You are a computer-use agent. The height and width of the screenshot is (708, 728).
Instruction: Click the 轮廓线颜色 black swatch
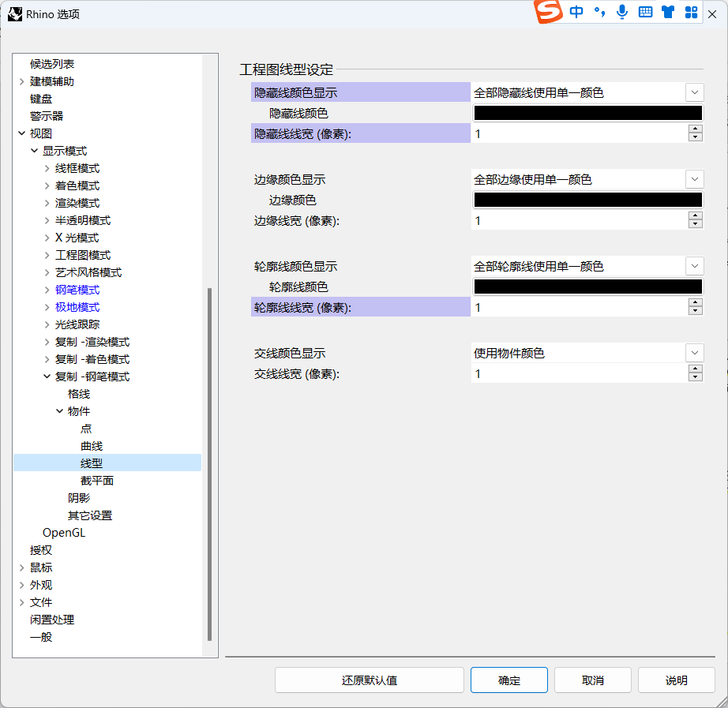[x=587, y=287]
